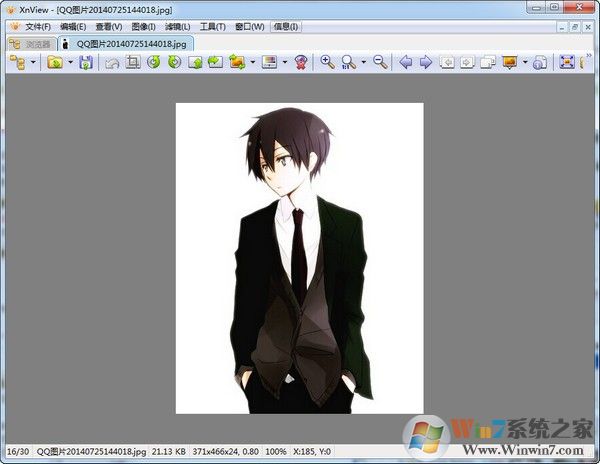The width and height of the screenshot is (600, 464).
Task: Restore the inner document window
Action: click(575, 27)
